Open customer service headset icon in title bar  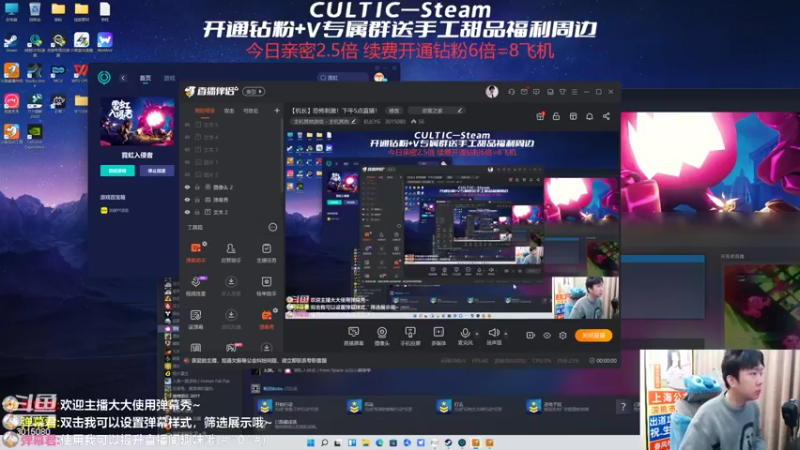pos(511,92)
